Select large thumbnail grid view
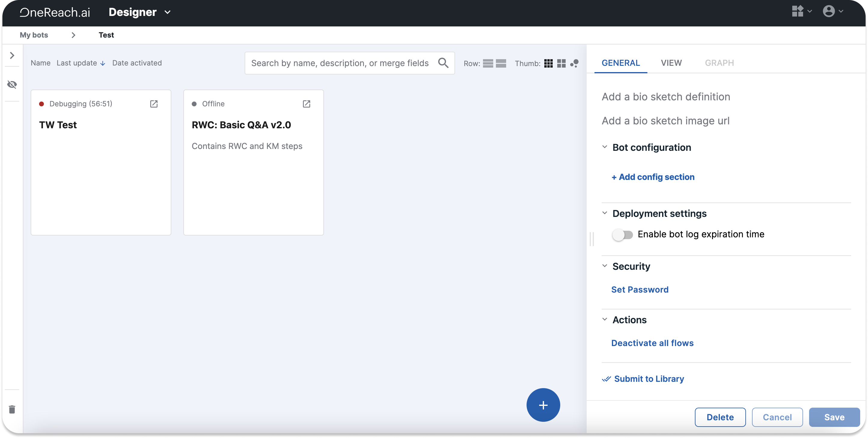The image size is (868, 438). point(561,63)
